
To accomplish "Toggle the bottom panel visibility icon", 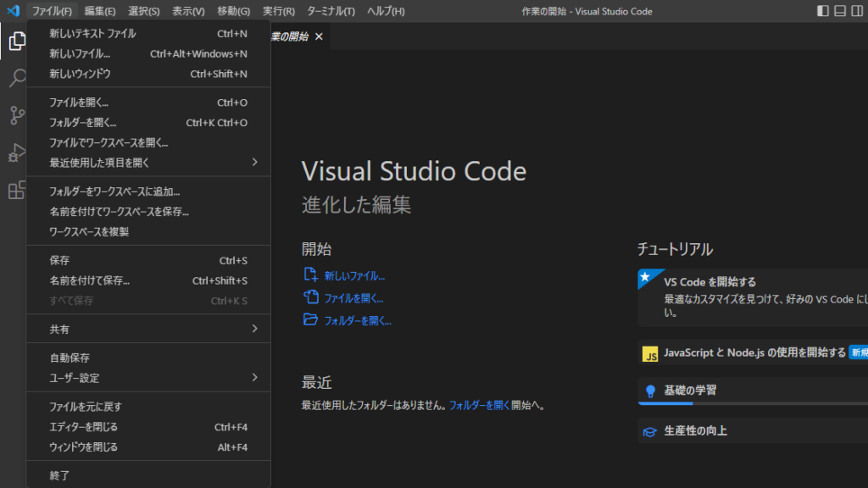I will click(x=842, y=10).
